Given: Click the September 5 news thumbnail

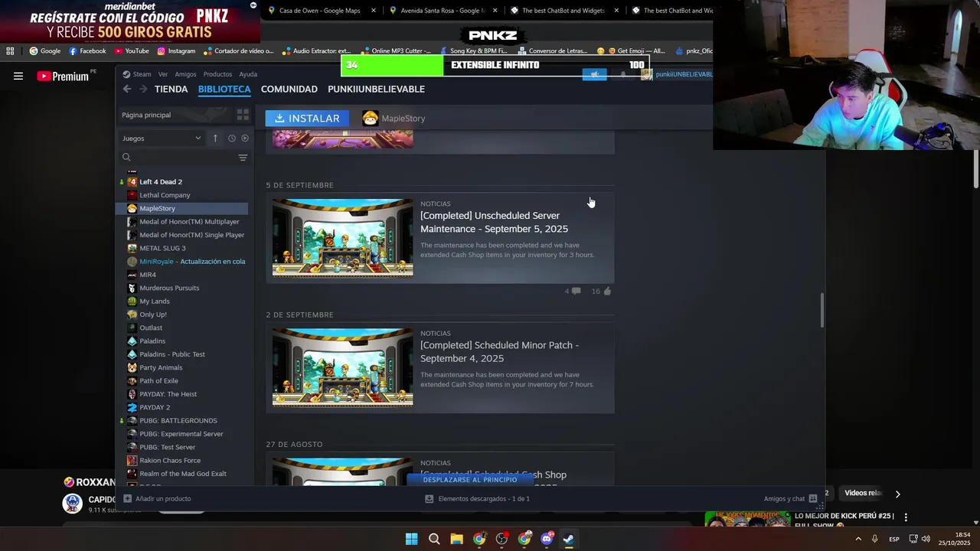Looking at the screenshot, I should 342,238.
